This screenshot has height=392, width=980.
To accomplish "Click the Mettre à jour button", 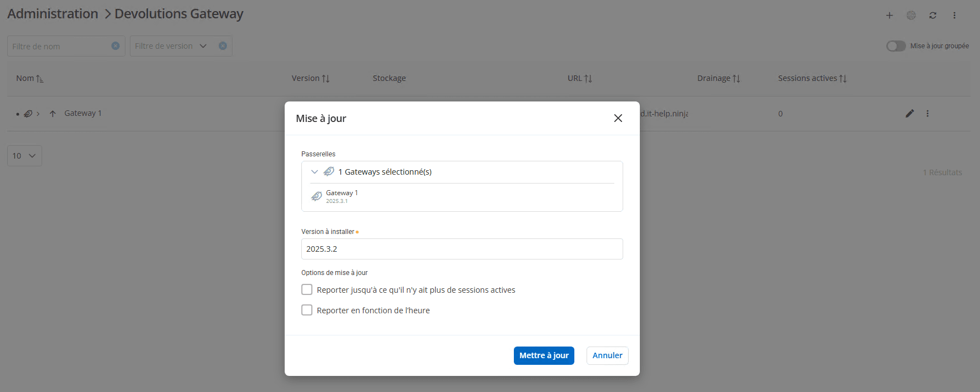I will [543, 355].
